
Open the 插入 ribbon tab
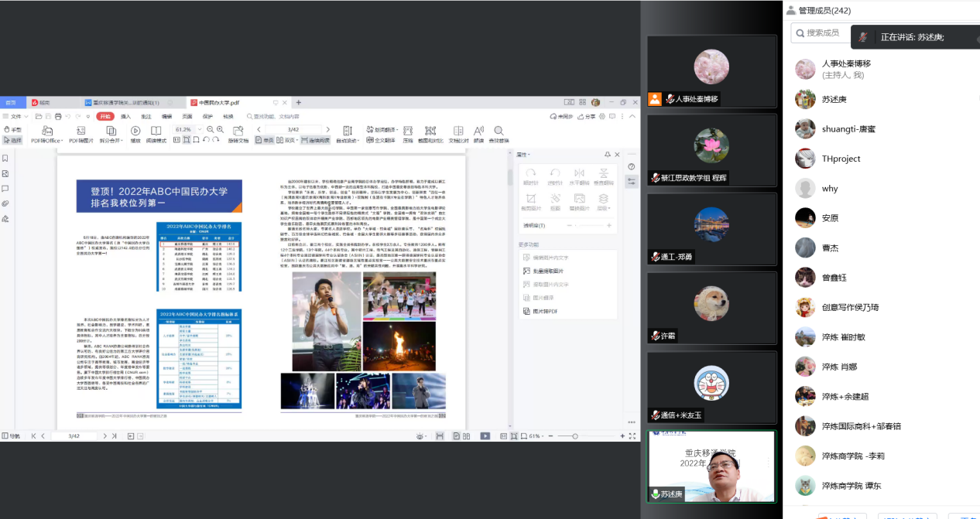coord(125,116)
